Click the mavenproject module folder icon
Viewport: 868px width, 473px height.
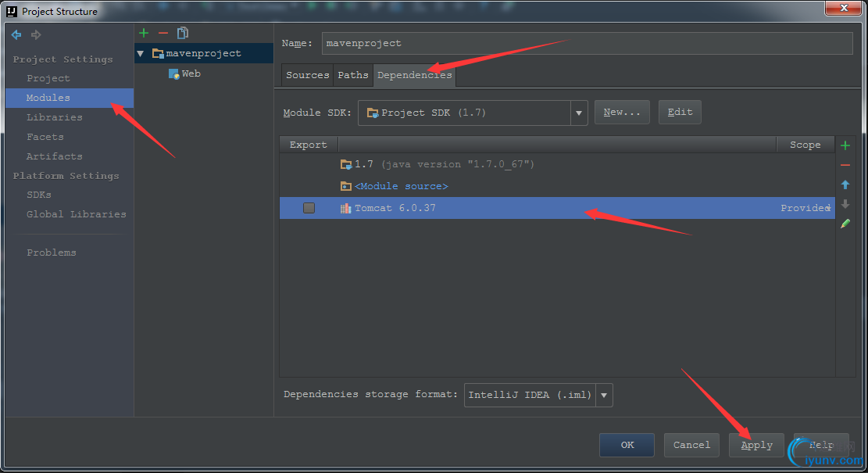click(158, 53)
